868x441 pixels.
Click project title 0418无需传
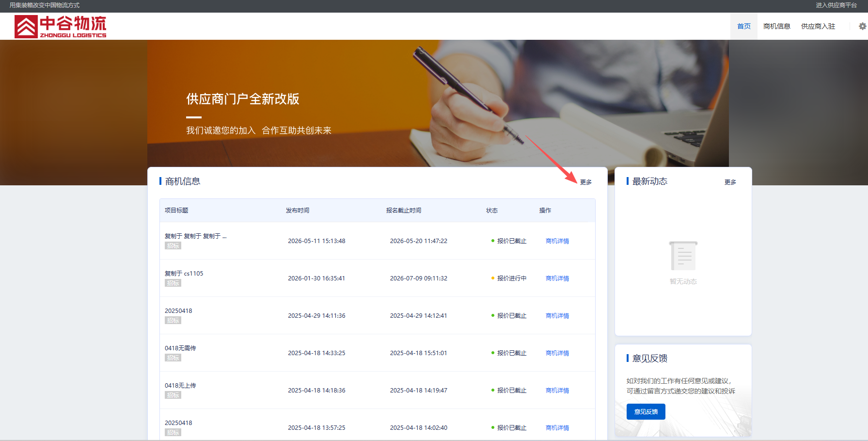pos(180,348)
